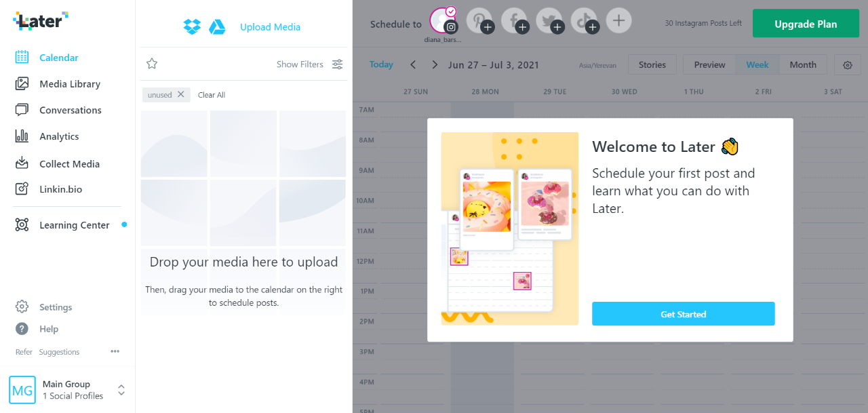This screenshot has width=868, height=413.
Task: Add a TikTok profile
Action: [x=584, y=20]
